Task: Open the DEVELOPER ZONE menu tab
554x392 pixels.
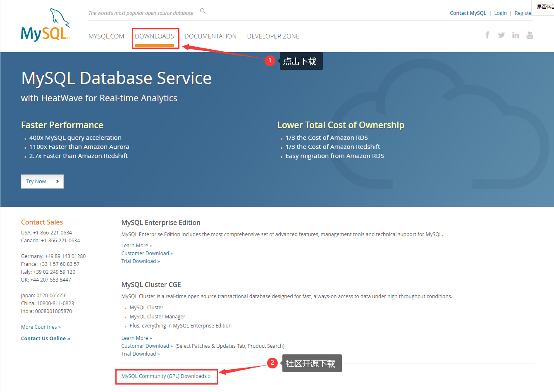Action: click(x=273, y=36)
